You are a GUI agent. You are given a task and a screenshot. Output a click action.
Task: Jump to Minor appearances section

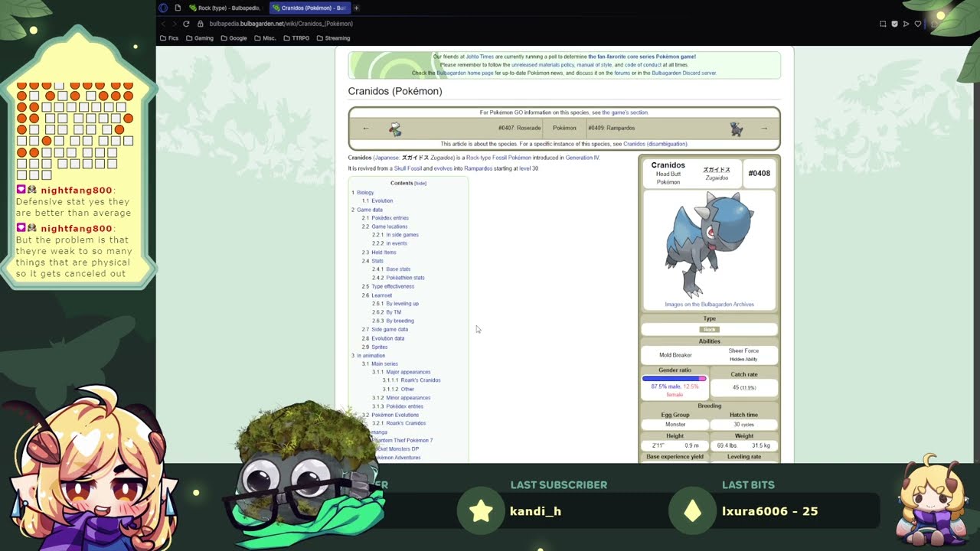pyautogui.click(x=408, y=398)
